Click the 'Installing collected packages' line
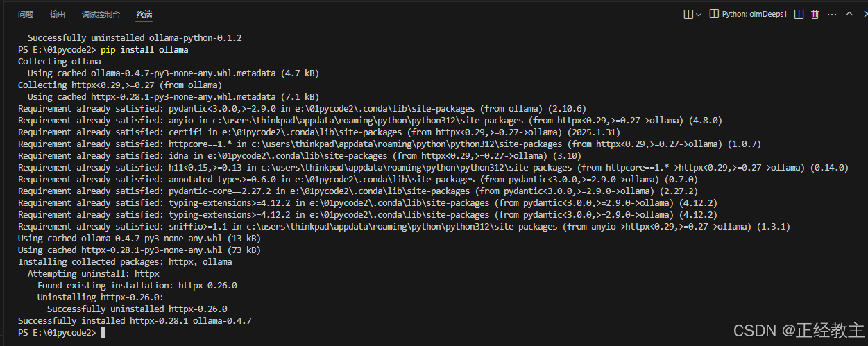868x346 pixels. point(125,262)
